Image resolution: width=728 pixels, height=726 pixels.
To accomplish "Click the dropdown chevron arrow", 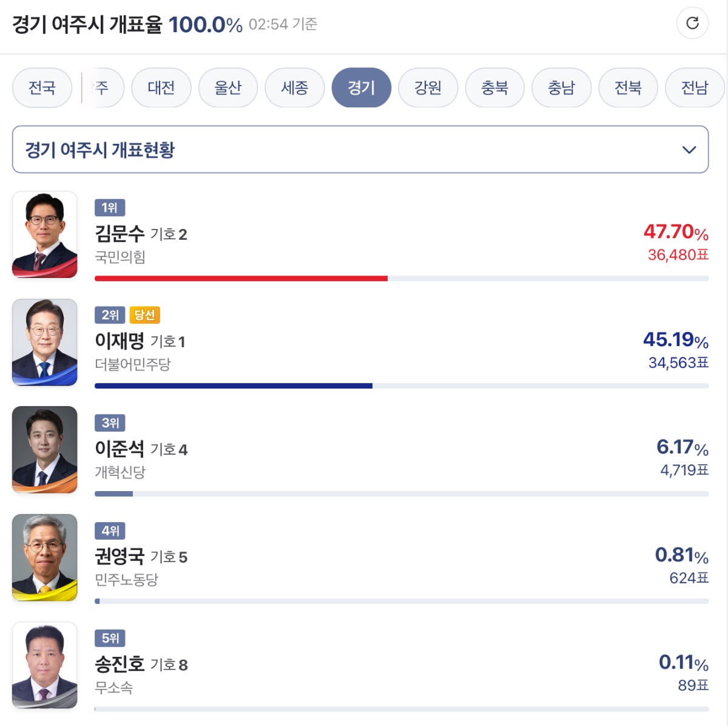I will (689, 150).
